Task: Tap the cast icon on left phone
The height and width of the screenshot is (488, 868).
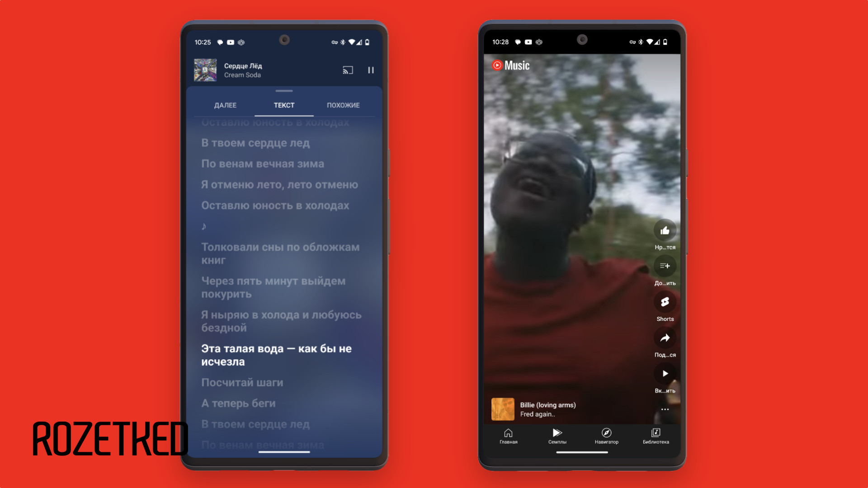Action: pos(348,70)
